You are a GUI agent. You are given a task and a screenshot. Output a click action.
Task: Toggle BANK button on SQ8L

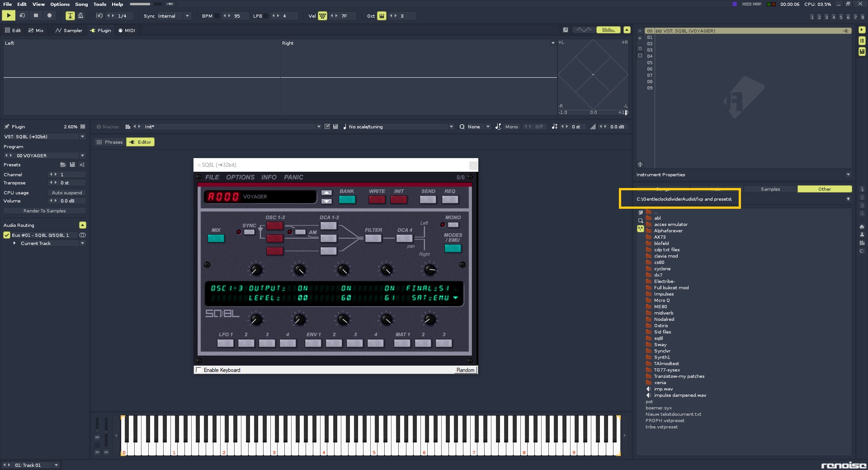347,199
